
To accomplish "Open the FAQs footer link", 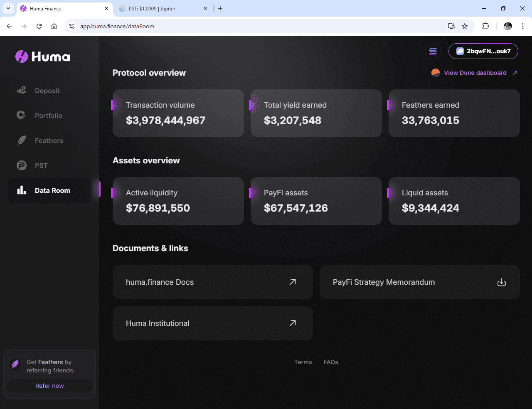I will pyautogui.click(x=331, y=362).
